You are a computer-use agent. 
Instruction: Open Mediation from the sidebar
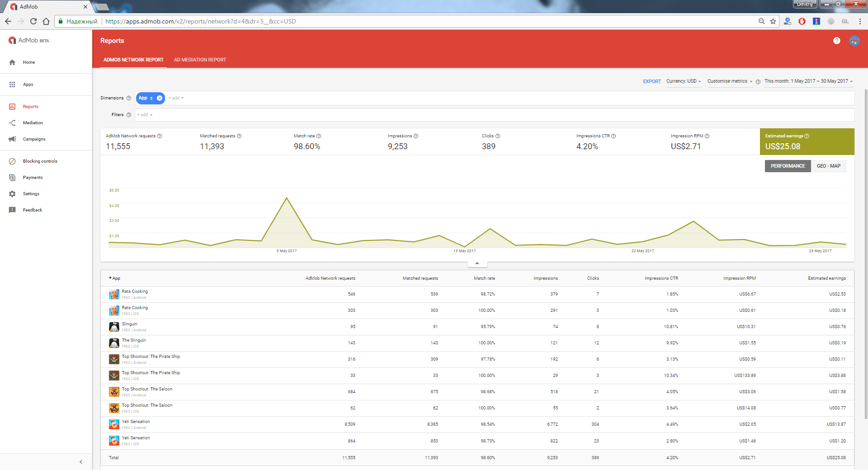(33, 123)
